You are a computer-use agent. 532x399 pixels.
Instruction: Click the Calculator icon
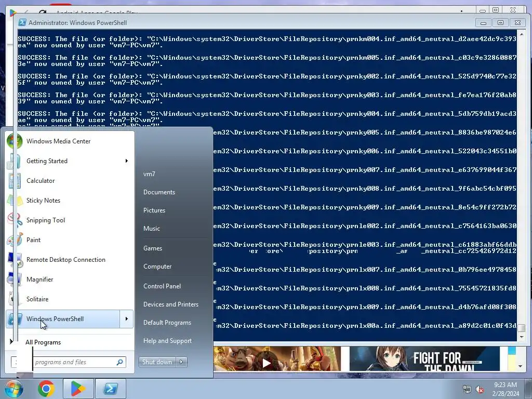(15, 181)
